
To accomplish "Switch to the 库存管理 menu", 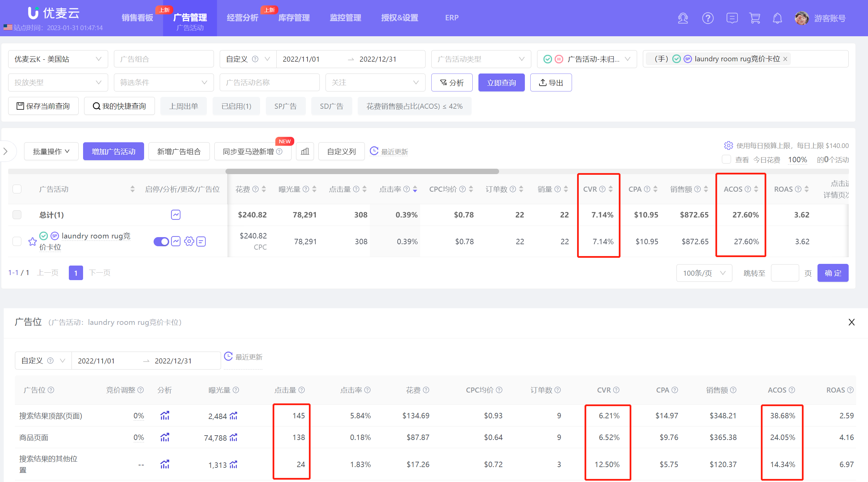I will 294,17.
